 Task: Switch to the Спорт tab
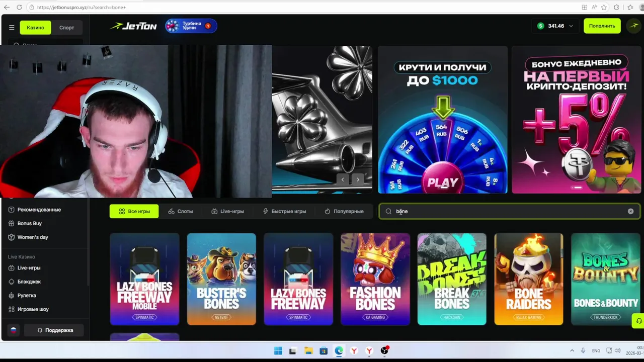pyautogui.click(x=66, y=28)
